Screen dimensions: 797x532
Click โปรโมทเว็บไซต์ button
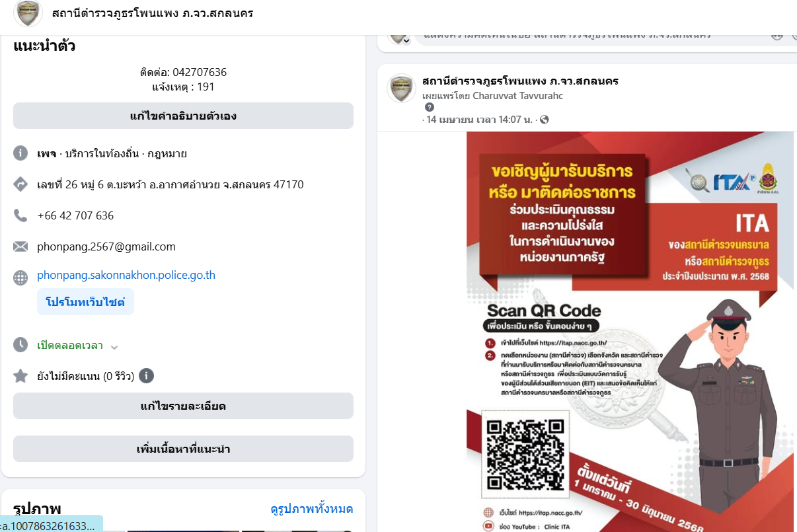(x=85, y=301)
